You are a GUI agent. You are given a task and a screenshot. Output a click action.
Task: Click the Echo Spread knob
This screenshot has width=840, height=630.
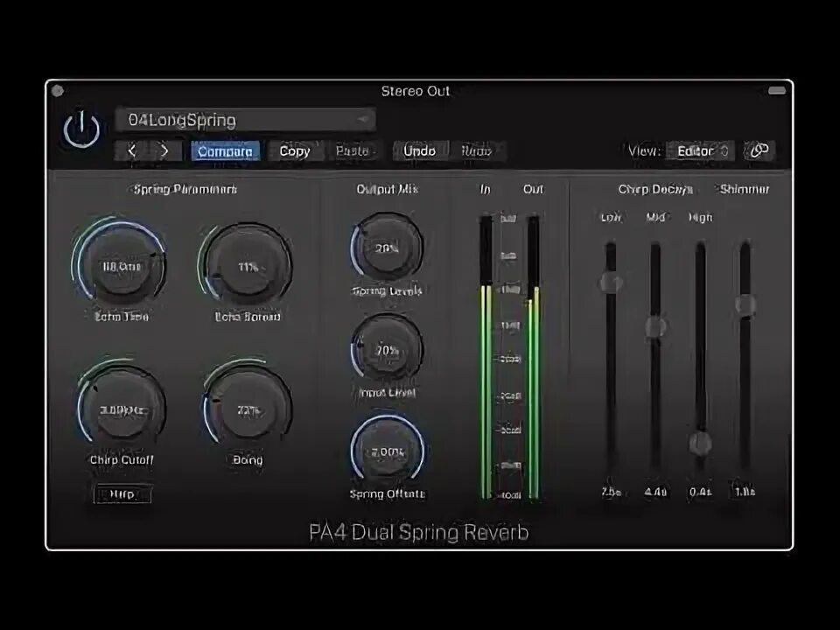pos(248,266)
